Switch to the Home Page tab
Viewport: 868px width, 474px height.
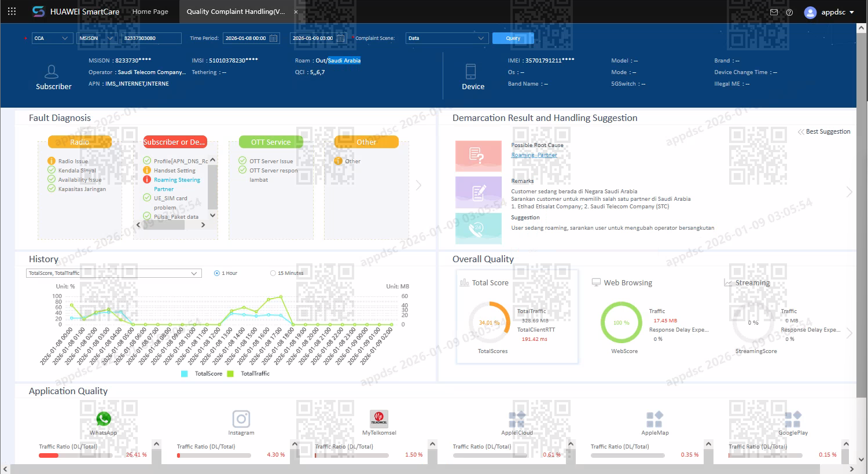(150, 12)
